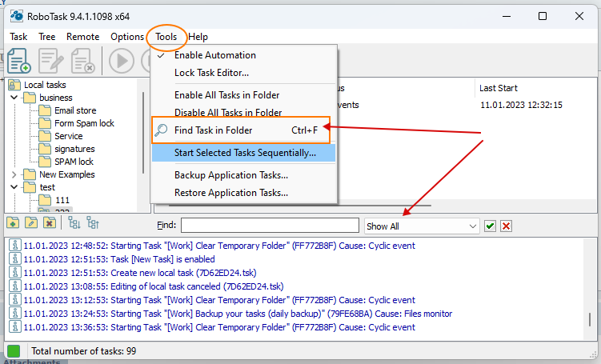Collapse the business folder in the tree

click(x=14, y=98)
